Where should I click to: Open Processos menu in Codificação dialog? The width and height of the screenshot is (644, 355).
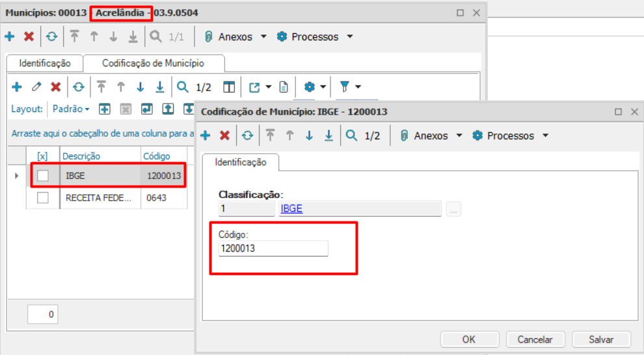511,135
